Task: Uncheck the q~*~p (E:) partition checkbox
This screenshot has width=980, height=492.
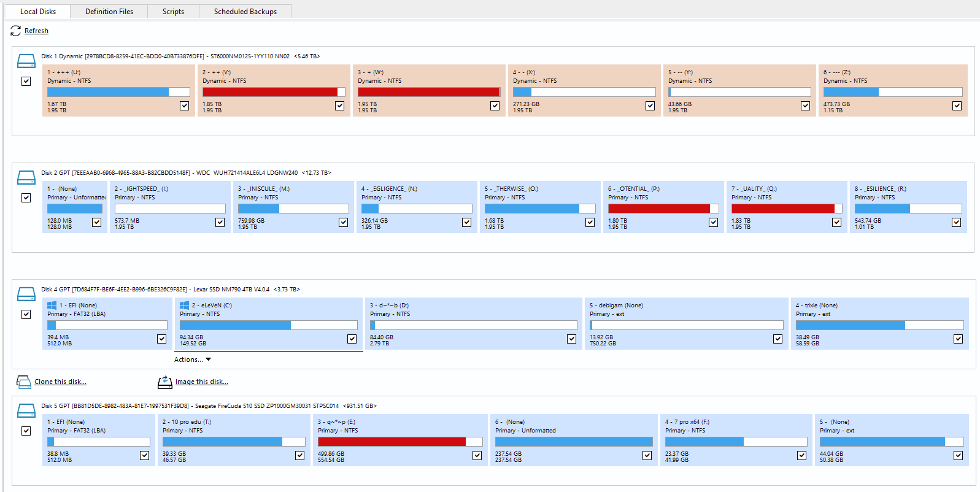Action: click(x=477, y=455)
